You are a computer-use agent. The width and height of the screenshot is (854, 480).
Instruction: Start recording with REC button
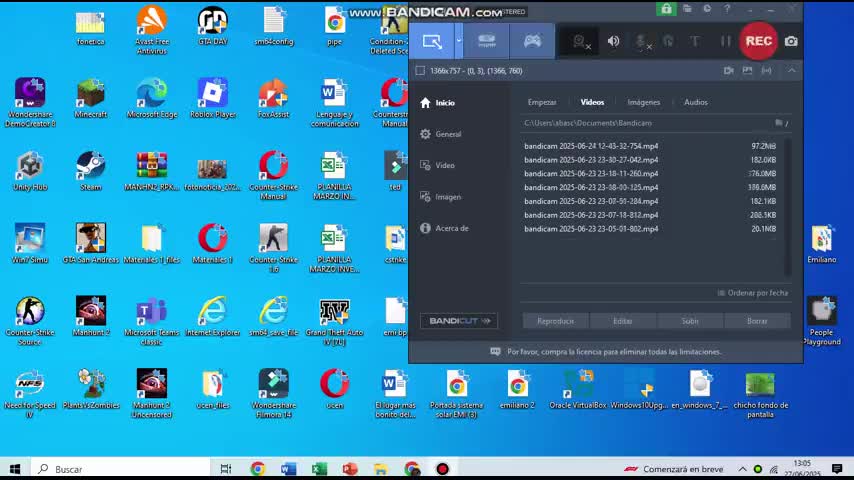click(x=758, y=41)
